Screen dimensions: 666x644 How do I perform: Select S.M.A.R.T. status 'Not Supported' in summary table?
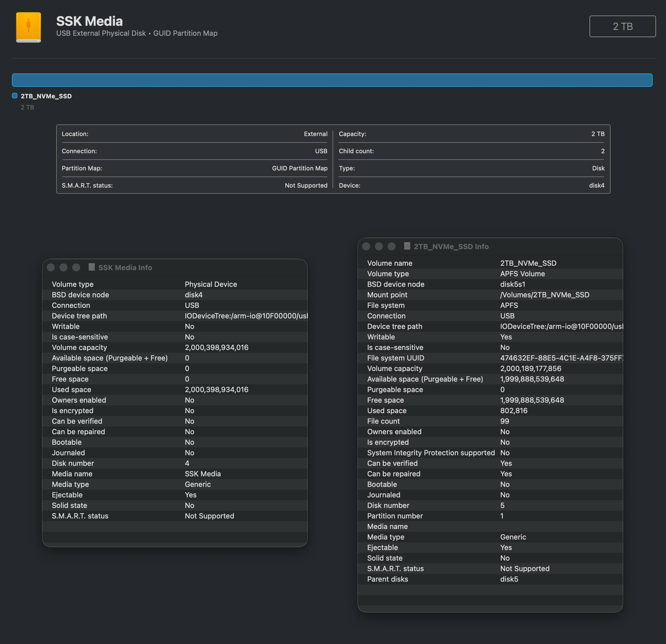pyautogui.click(x=306, y=185)
